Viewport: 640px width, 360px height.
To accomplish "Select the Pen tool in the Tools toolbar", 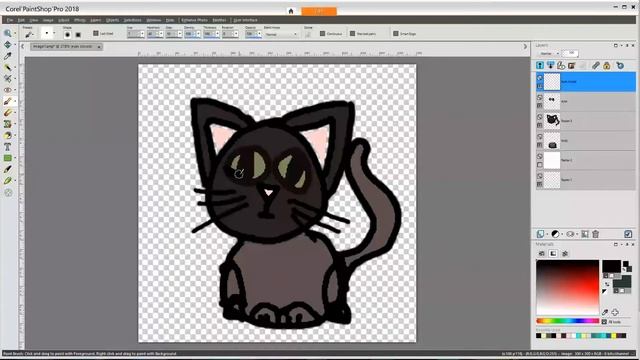I will point(7,169).
